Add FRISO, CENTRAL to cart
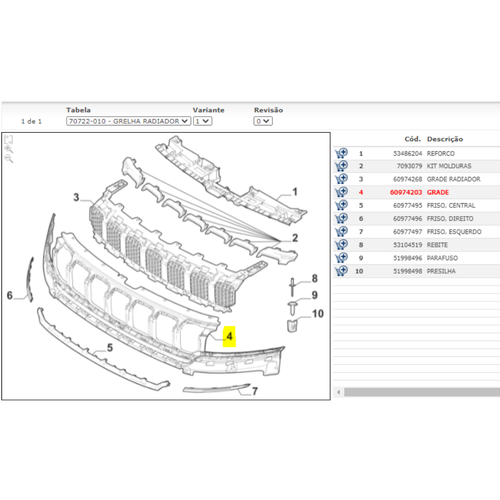Screen dimensions: 500x500 pos(341,205)
